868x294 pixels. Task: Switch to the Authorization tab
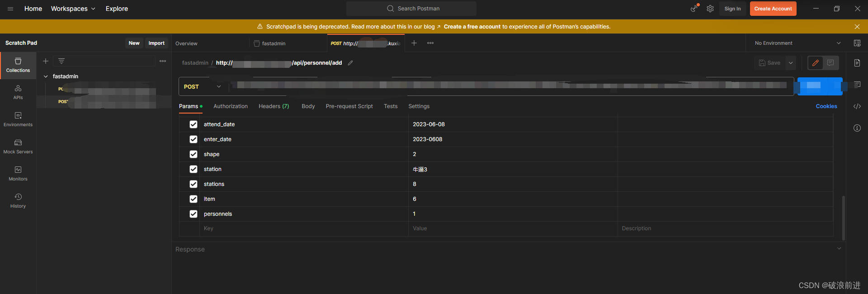click(x=231, y=106)
